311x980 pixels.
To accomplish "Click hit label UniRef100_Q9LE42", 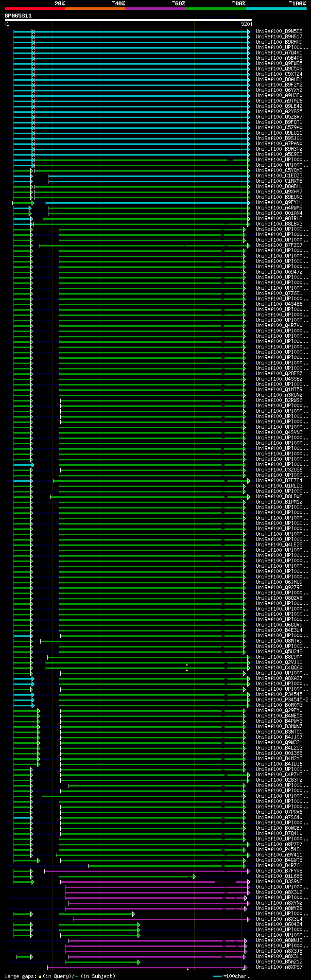I will 279,106.
